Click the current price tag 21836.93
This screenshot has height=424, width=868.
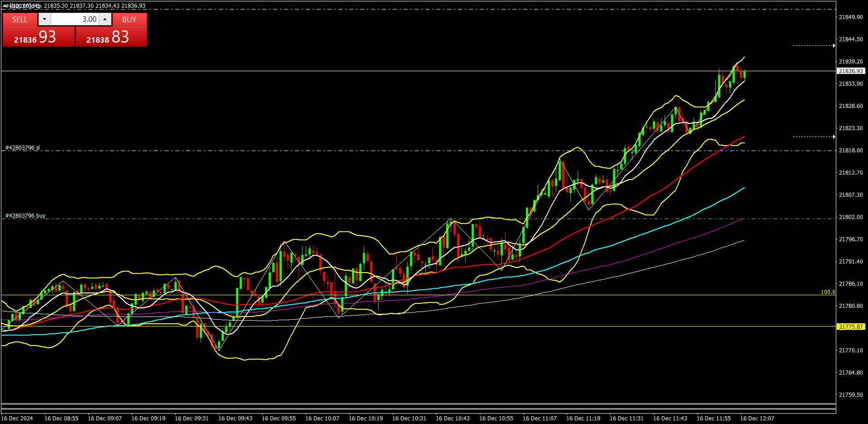tap(850, 71)
